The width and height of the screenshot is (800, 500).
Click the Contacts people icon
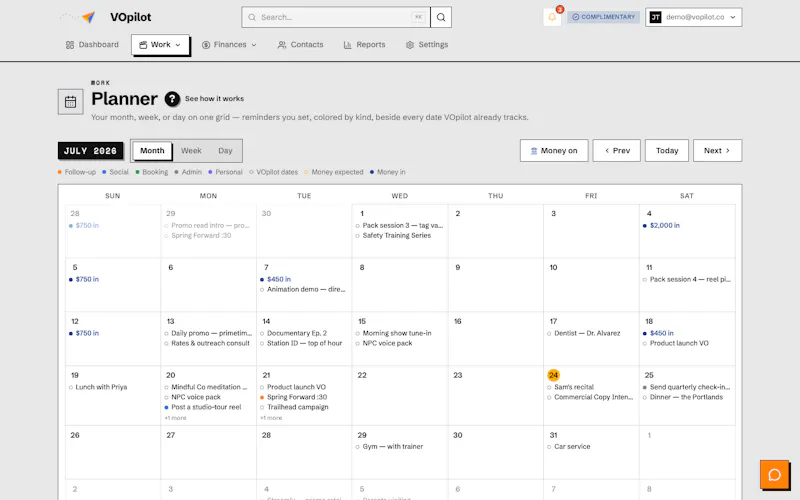pyautogui.click(x=282, y=45)
